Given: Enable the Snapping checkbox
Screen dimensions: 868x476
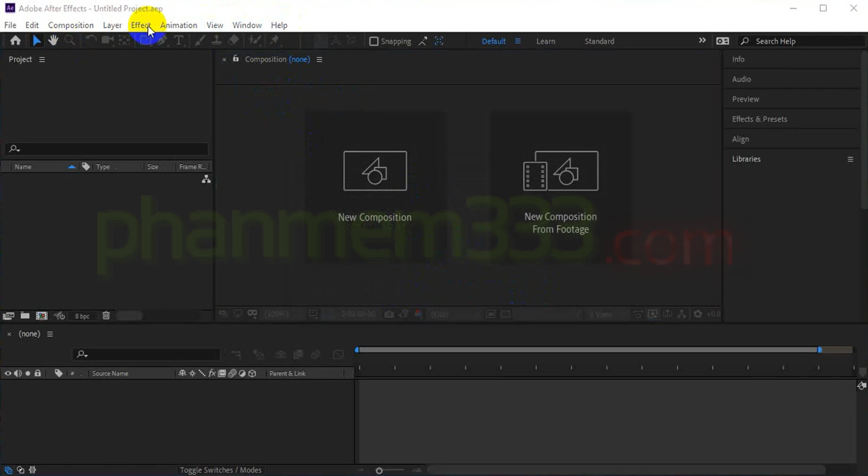Looking at the screenshot, I should (x=374, y=41).
